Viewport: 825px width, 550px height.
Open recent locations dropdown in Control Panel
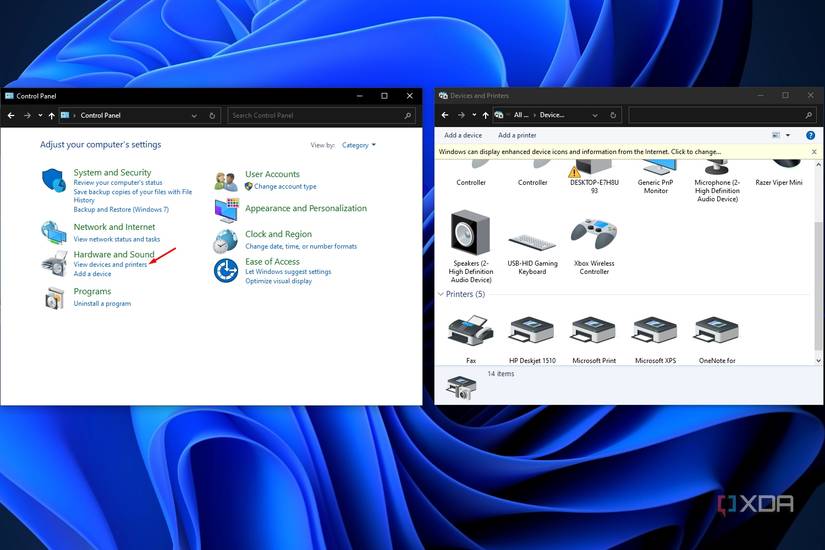tap(40, 115)
